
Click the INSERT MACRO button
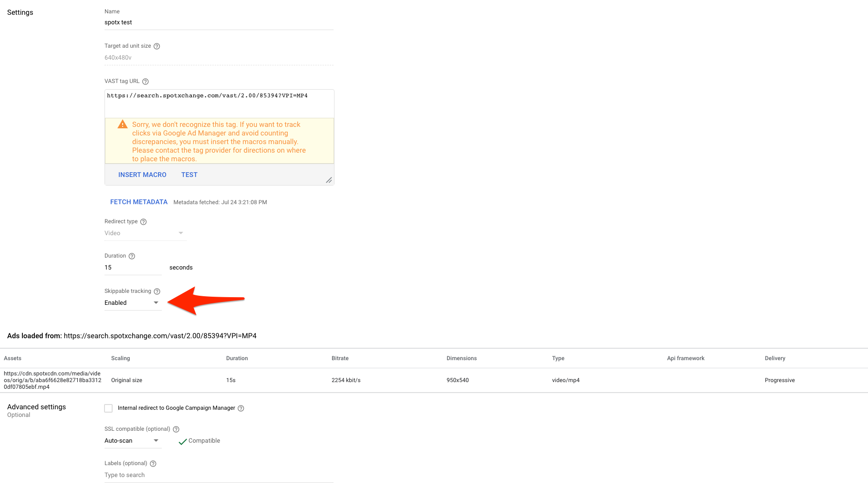(142, 175)
